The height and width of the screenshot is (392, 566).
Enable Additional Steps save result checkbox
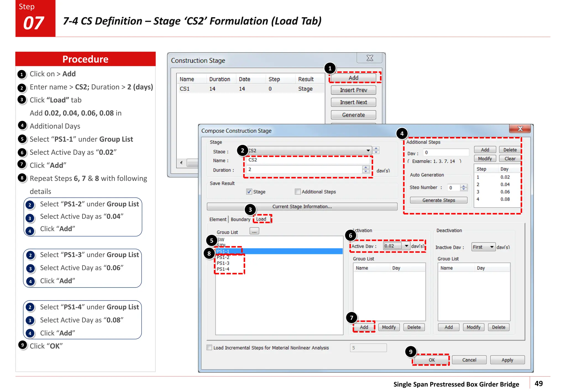[x=298, y=192]
